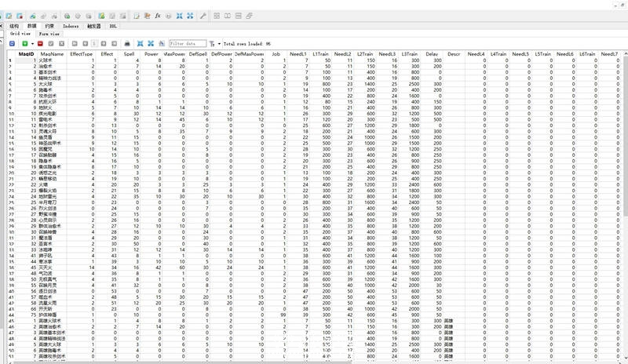Open the filter mode dropdown arrow
Viewport: 628px width, 364px height.
click(219, 43)
